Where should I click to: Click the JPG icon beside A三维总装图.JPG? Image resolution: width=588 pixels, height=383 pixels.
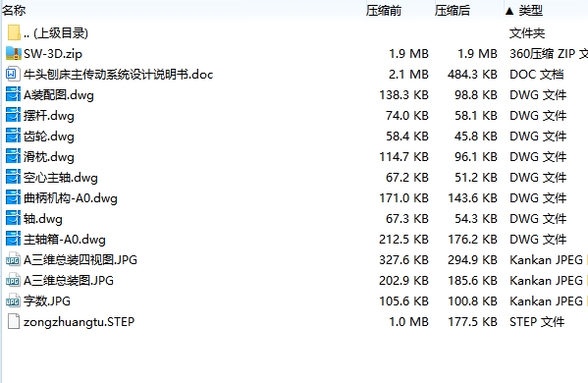point(13,281)
